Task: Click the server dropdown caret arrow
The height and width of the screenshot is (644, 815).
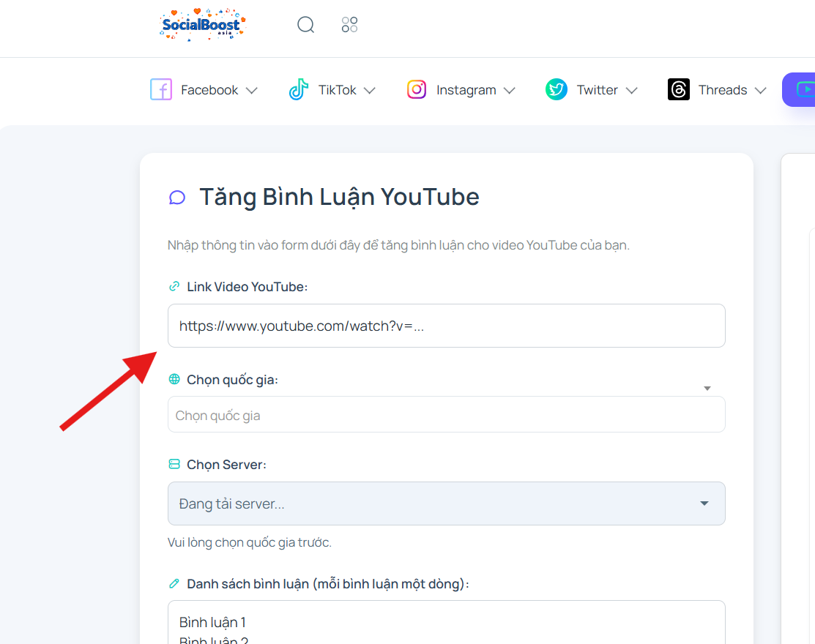Action: [704, 503]
